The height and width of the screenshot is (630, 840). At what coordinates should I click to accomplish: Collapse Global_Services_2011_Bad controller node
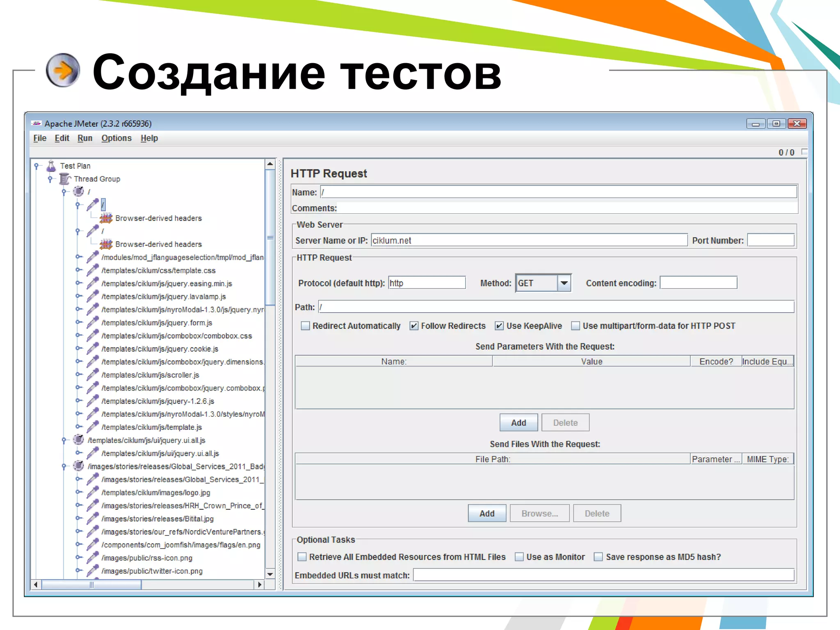[64, 466]
